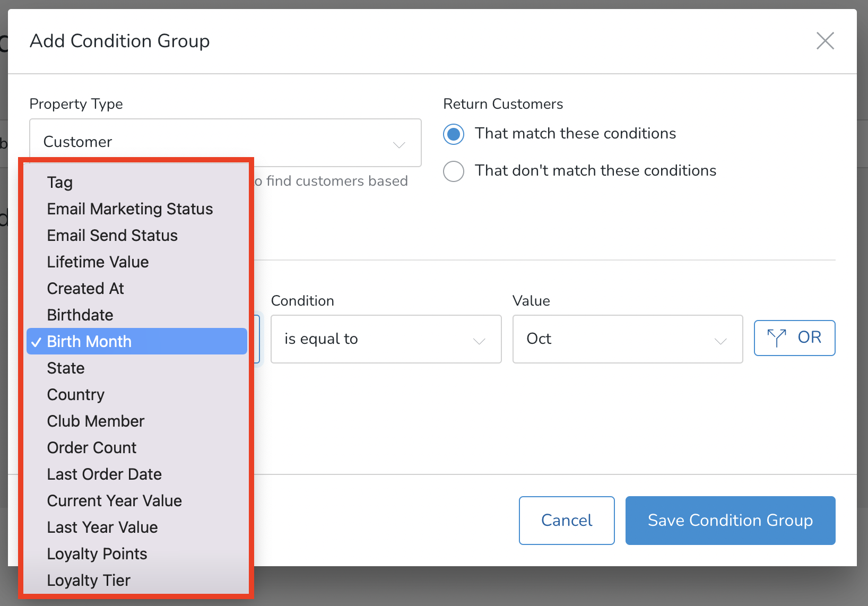Open the Condition dropdown showing 'is equal to'

[x=386, y=339]
